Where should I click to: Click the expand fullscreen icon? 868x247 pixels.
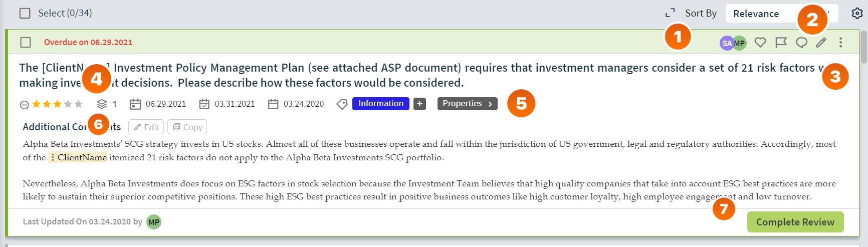tap(670, 13)
